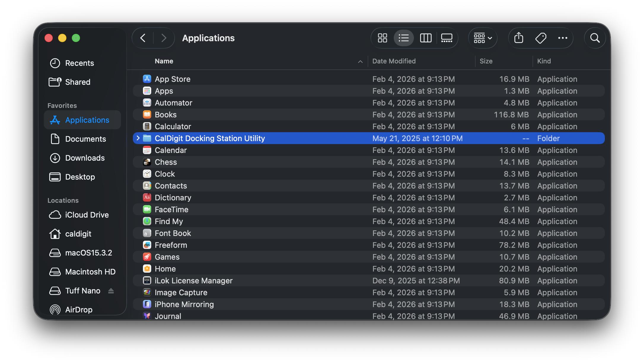Screen dimensions: 644x364
Task: Toggle the more actions ellipsis menu
Action: tap(562, 38)
